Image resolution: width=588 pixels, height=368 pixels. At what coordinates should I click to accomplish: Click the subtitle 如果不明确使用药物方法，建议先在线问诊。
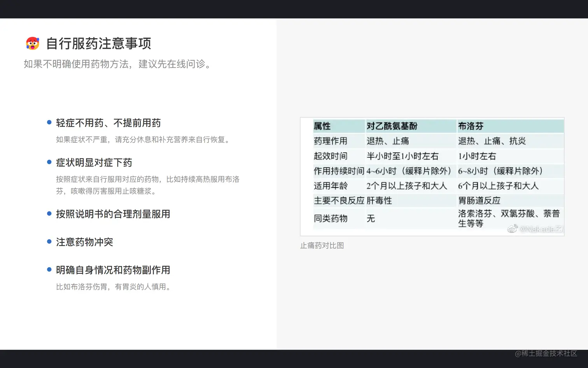pyautogui.click(x=119, y=64)
